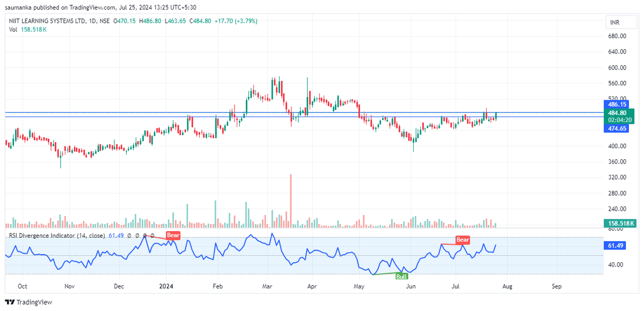Select the RSI Divergence Indicator legend label
The image size is (644, 311).
coord(57,235)
